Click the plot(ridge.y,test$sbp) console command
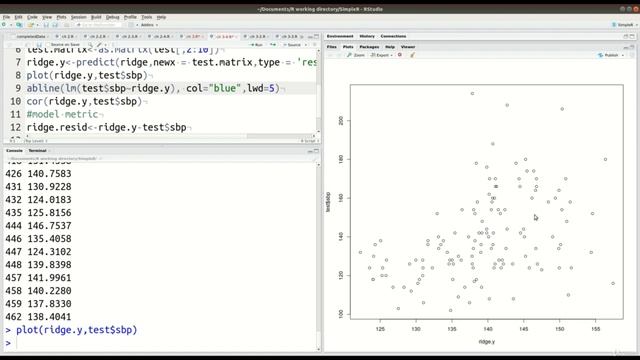 (x=77, y=330)
